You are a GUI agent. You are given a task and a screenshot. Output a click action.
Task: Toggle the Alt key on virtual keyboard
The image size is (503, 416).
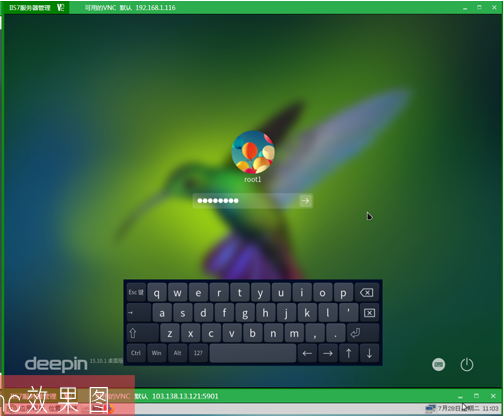click(x=177, y=353)
